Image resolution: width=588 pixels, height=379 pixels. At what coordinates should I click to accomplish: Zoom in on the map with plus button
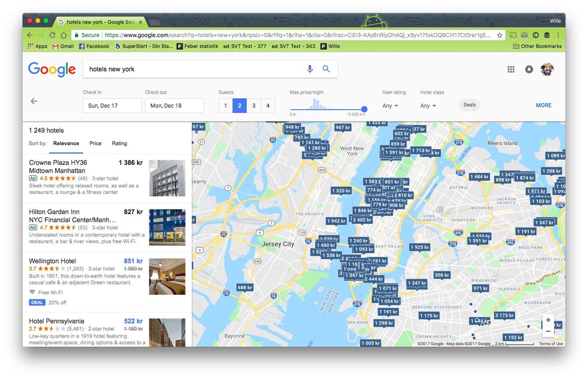tap(548, 320)
